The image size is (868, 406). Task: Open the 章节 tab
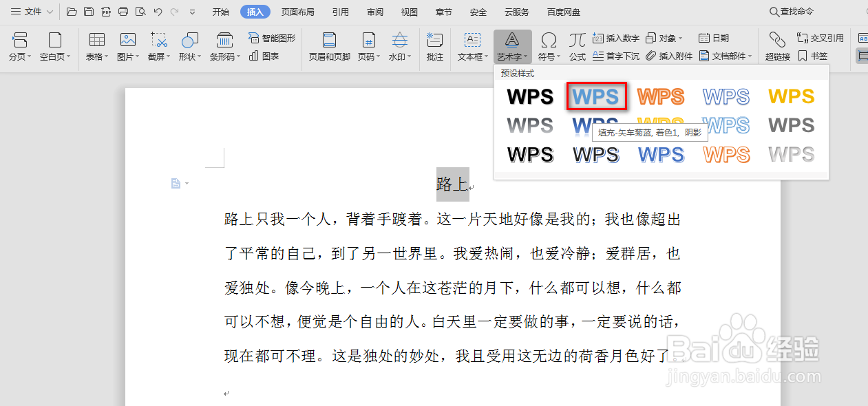pyautogui.click(x=444, y=12)
